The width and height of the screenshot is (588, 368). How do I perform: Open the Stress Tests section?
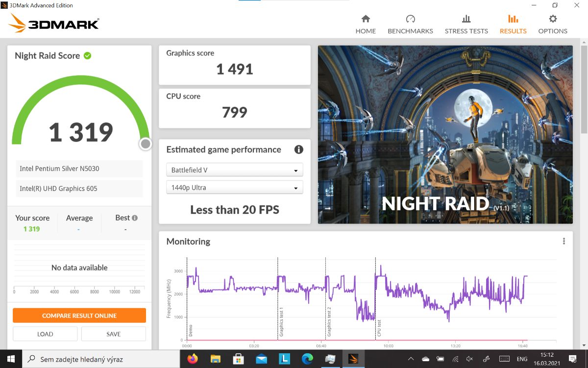[x=466, y=25]
